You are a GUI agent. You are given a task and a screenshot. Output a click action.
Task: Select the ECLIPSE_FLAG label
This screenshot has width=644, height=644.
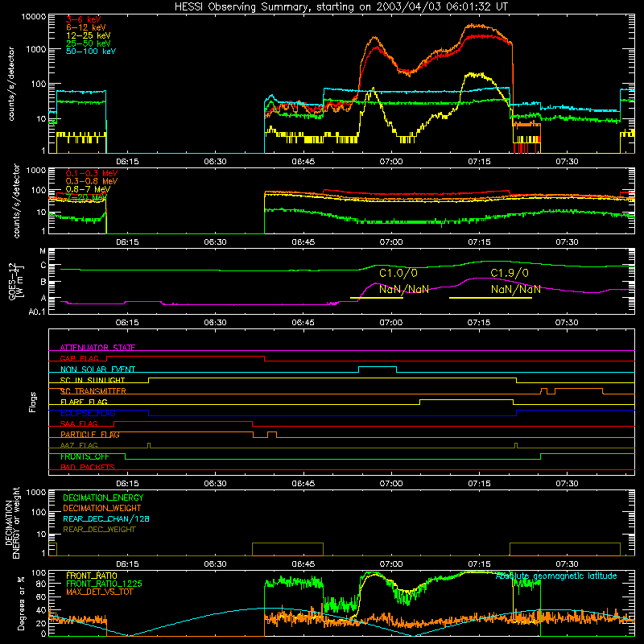[x=88, y=413]
